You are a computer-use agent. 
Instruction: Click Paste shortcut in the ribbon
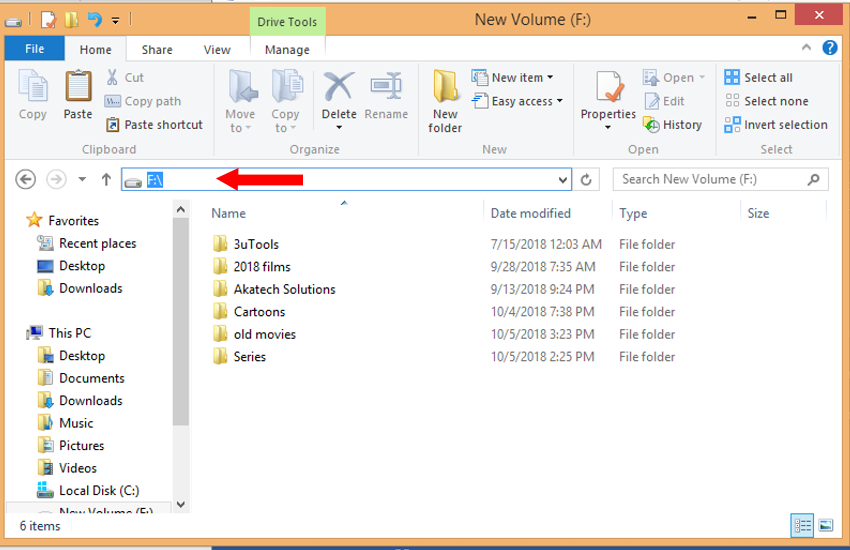pyautogui.click(x=154, y=125)
